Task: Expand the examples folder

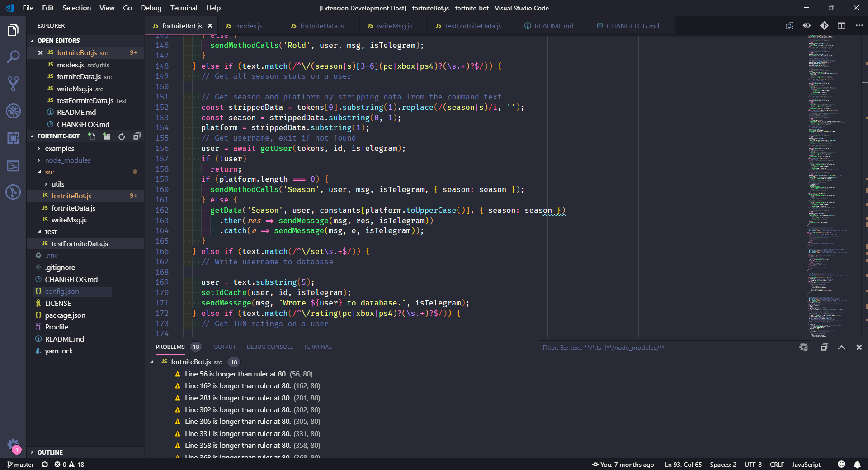Action: [85, 148]
